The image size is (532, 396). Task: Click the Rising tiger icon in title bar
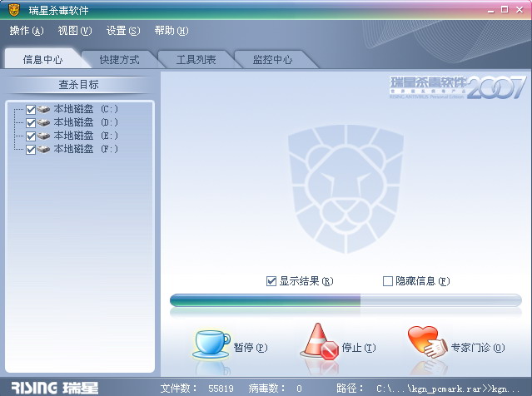14,10
